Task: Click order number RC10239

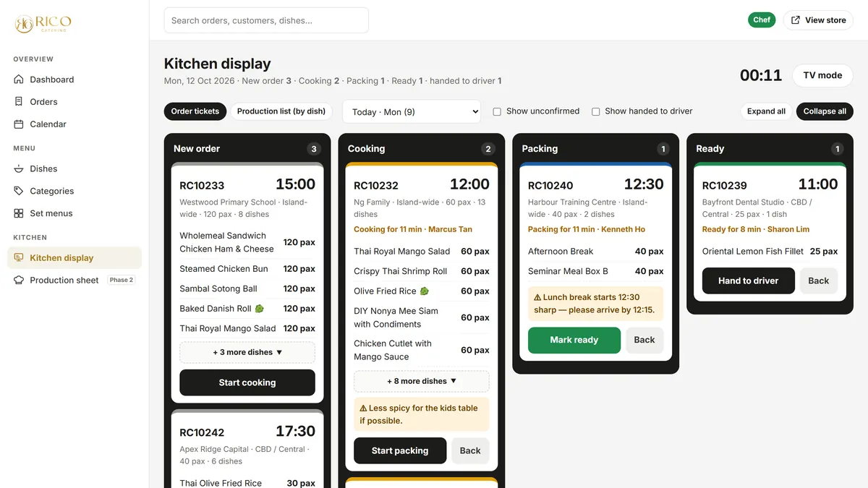Action: point(725,186)
